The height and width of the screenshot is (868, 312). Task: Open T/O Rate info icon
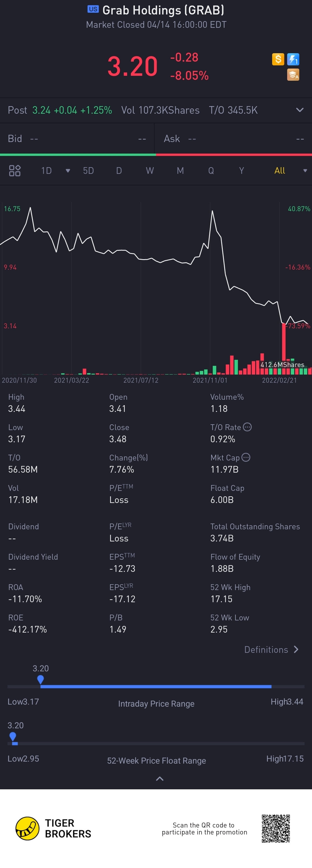(x=247, y=427)
